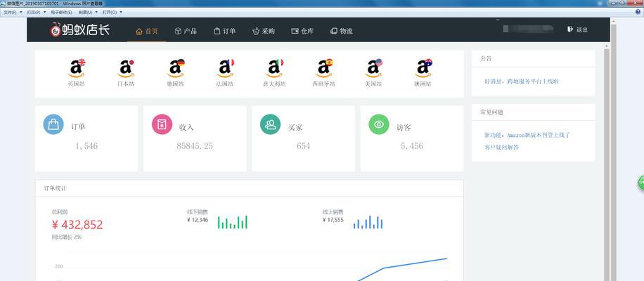644x281 pixels.
Task: Click the 公告 panel heading
Action: tap(486, 58)
